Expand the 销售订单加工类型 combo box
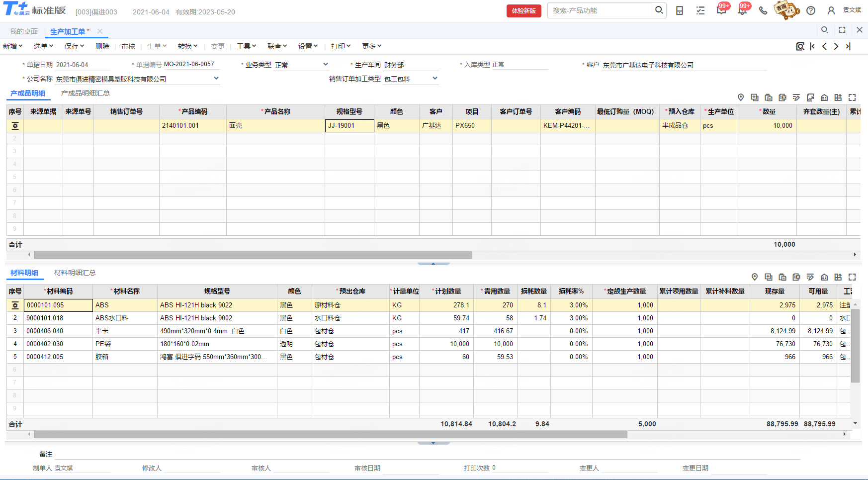868x480 pixels. [x=435, y=78]
